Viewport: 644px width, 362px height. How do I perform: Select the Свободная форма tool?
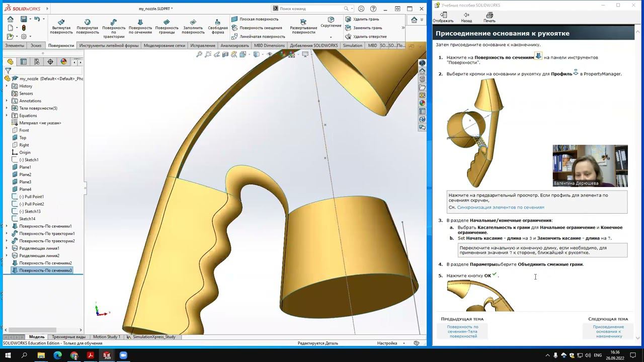218,27
